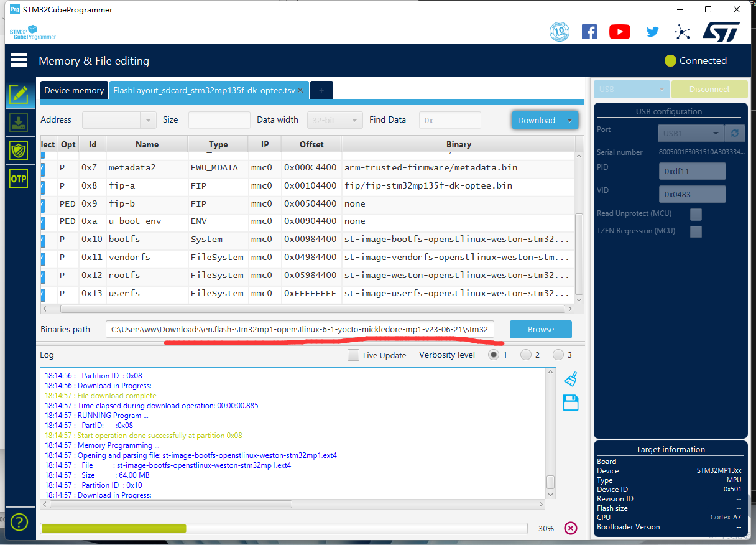This screenshot has height=545, width=756.
Task: Click the fip-b offset 0x00504400 cell
Action: click(x=311, y=203)
